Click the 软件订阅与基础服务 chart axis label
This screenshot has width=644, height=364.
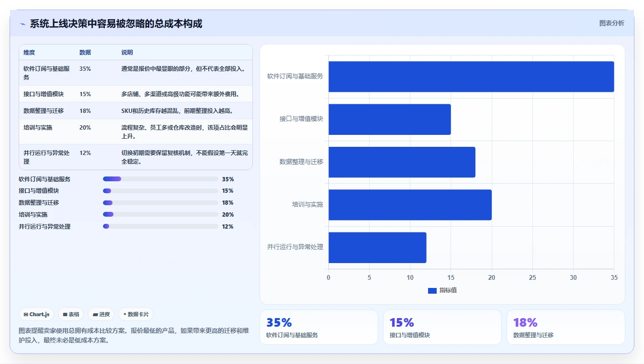295,76
